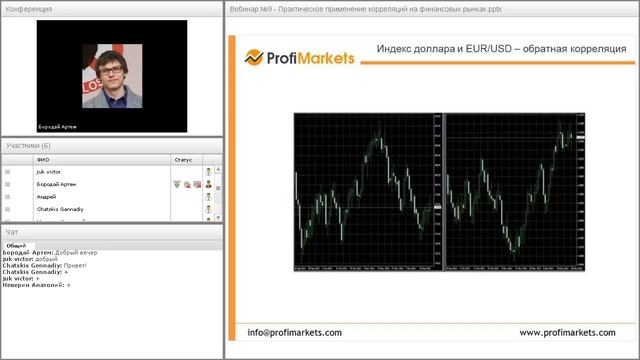The height and width of the screenshot is (360, 640).
Task: Click the chat message 'Привет!'
Action: (75, 266)
